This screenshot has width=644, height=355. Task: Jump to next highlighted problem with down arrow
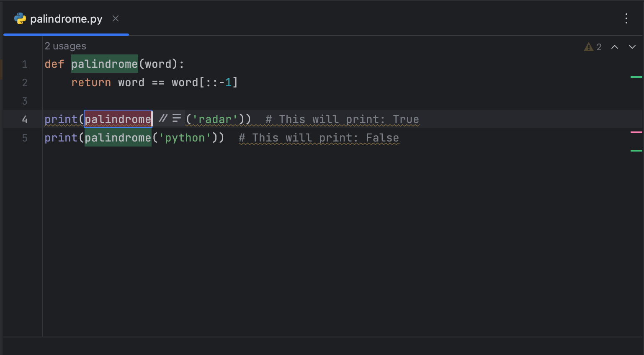click(x=632, y=47)
